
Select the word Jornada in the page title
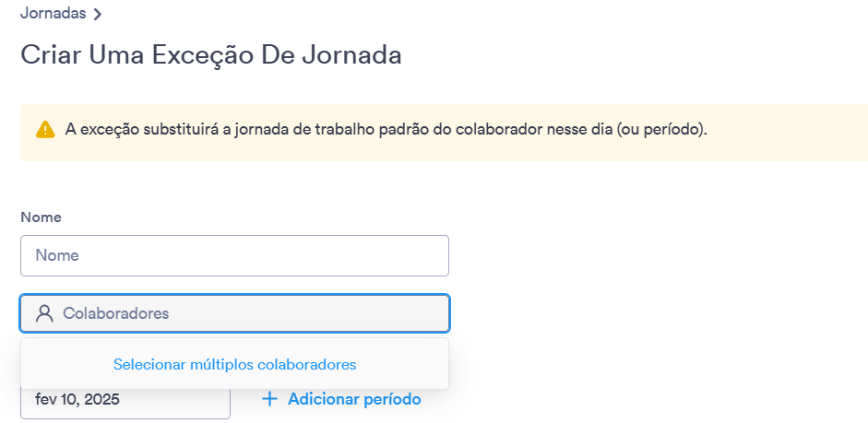click(353, 55)
